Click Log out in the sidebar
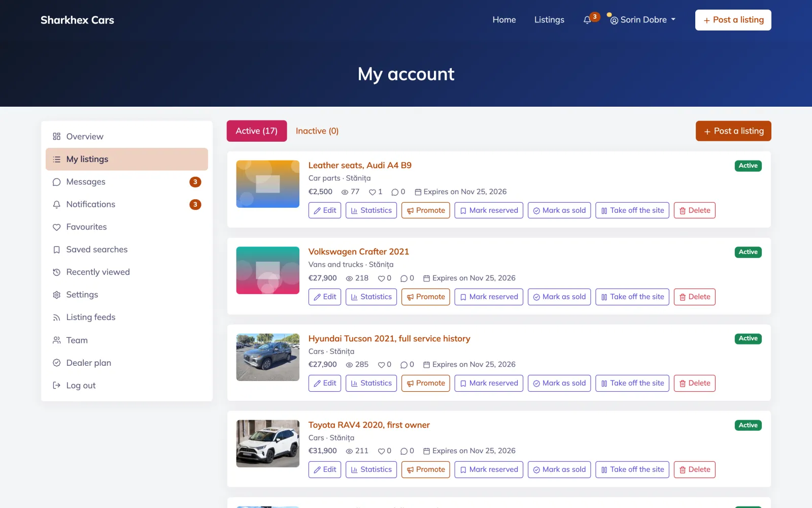This screenshot has width=812, height=508. coord(127,386)
